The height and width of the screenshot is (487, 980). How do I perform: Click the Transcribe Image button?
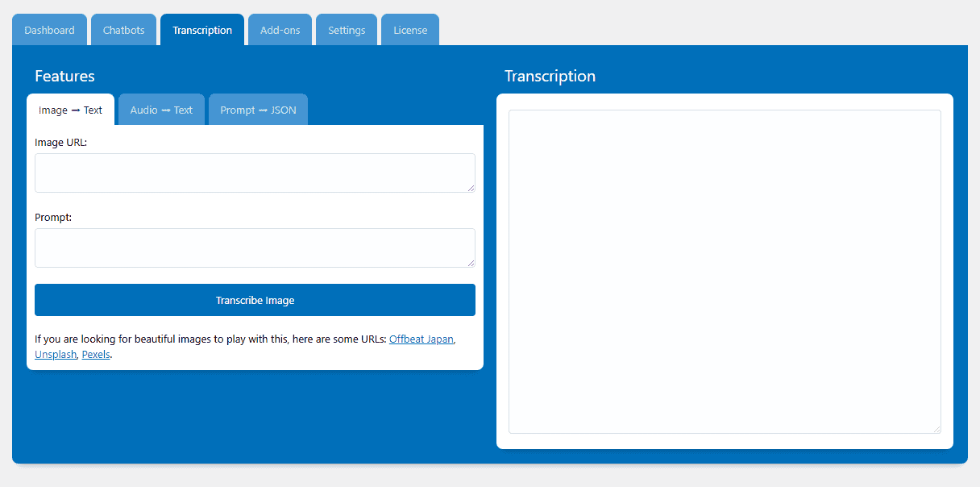(255, 299)
